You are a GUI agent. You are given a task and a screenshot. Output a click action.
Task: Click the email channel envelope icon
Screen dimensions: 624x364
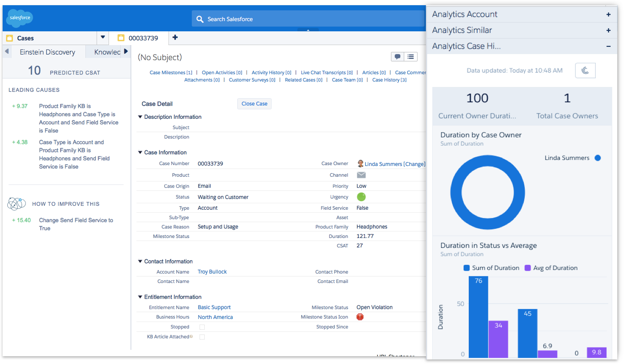click(361, 175)
